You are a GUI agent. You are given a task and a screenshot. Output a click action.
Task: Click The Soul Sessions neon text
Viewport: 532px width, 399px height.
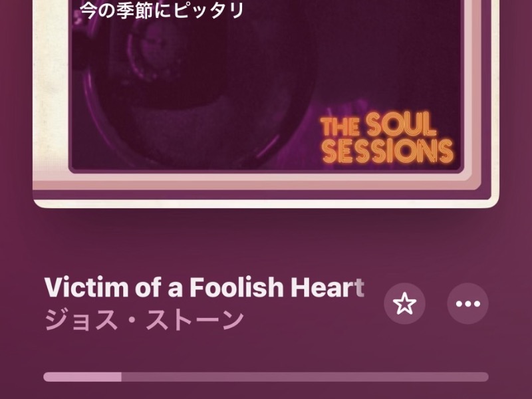386,138
